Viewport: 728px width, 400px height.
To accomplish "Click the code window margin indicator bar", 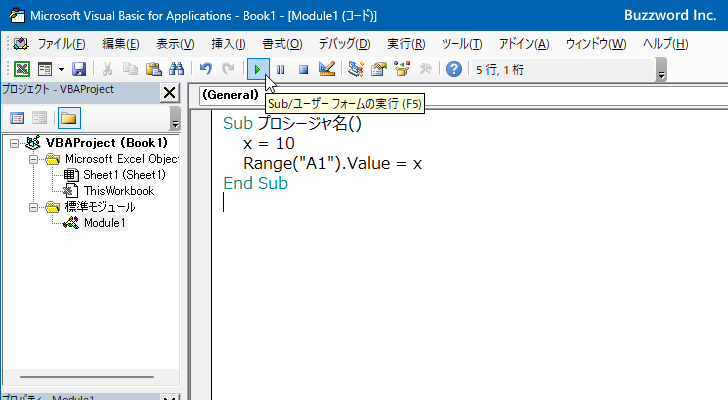I will [201, 254].
